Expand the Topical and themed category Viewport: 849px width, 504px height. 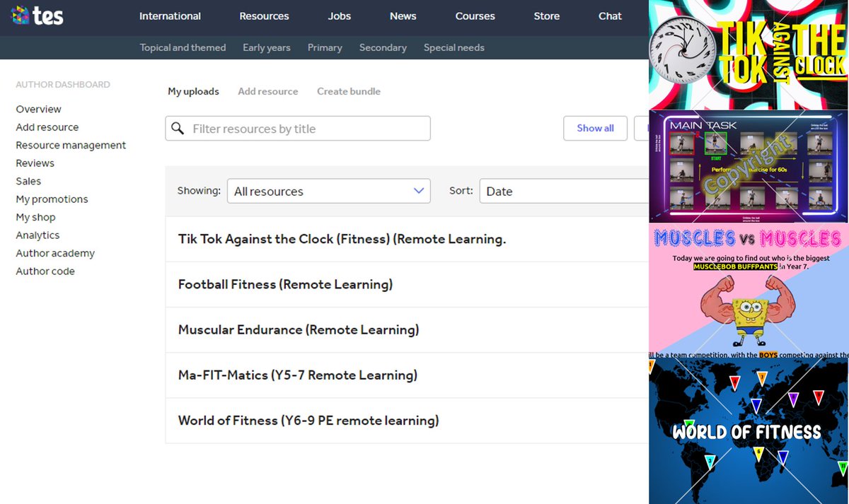coord(183,47)
